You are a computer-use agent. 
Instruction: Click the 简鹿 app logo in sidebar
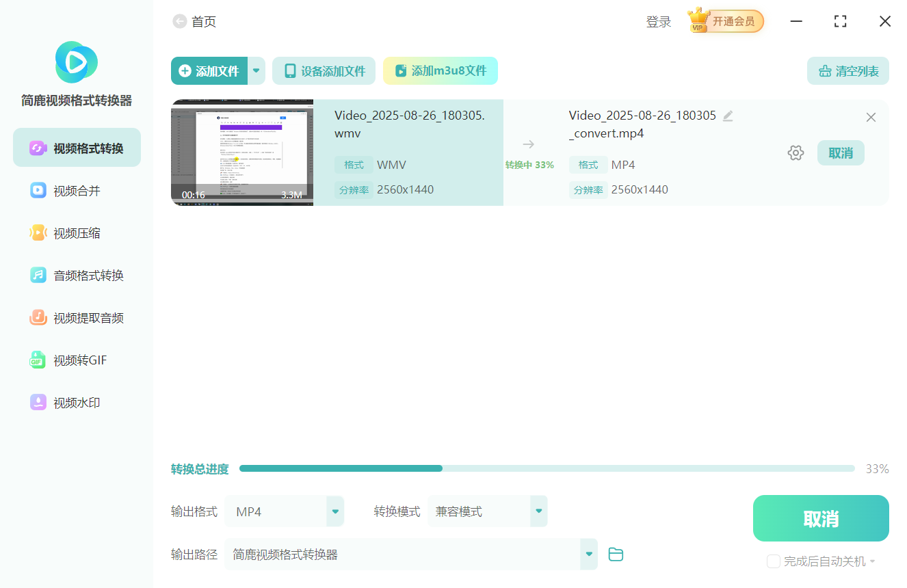point(76,63)
